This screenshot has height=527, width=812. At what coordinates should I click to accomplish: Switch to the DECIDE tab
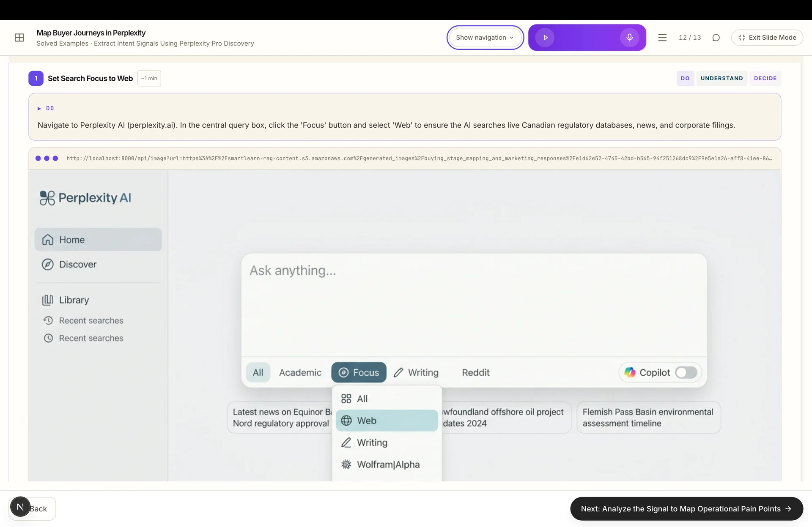(x=765, y=78)
